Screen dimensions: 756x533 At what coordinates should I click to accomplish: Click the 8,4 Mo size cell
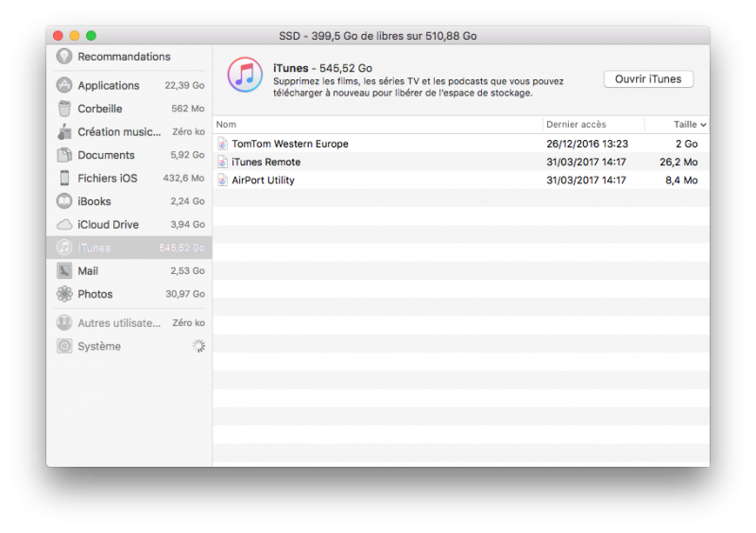681,181
